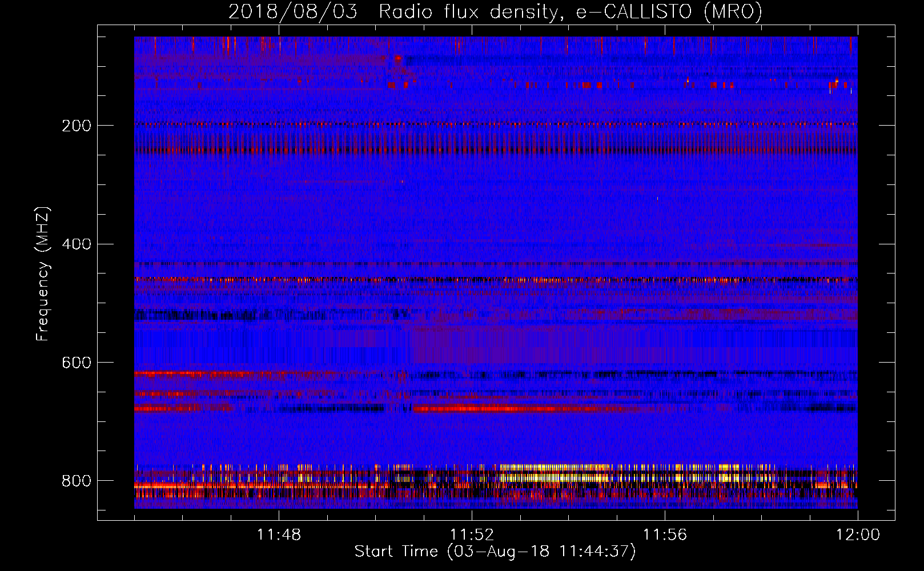Image resolution: width=924 pixels, height=571 pixels.
Task: Click the 400 frequency tick label
Action: (77, 244)
